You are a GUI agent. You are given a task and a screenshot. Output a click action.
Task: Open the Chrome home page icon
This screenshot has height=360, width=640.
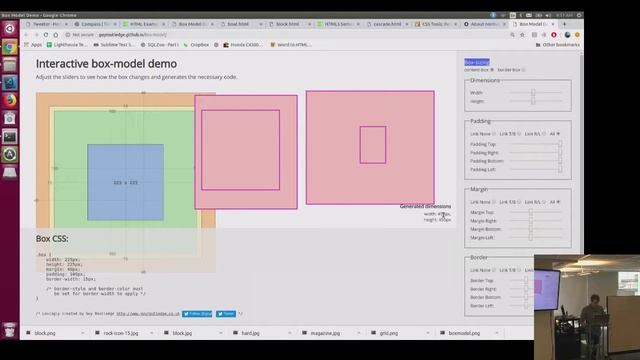[56, 35]
